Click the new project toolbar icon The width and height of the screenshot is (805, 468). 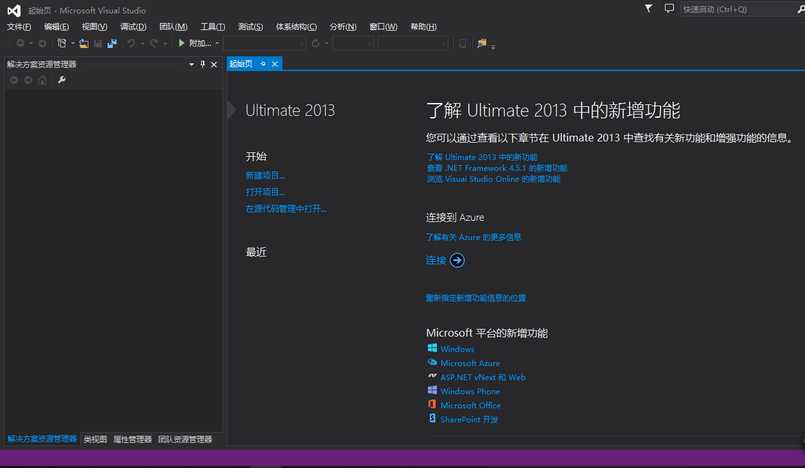tap(62, 43)
